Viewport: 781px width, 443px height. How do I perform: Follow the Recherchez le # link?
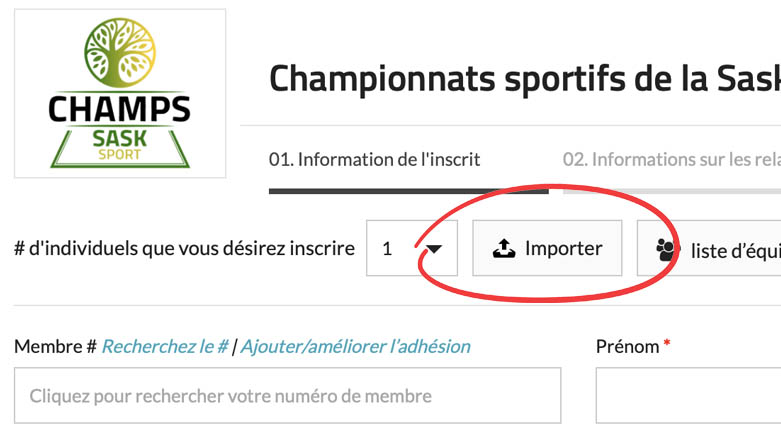[x=165, y=346]
